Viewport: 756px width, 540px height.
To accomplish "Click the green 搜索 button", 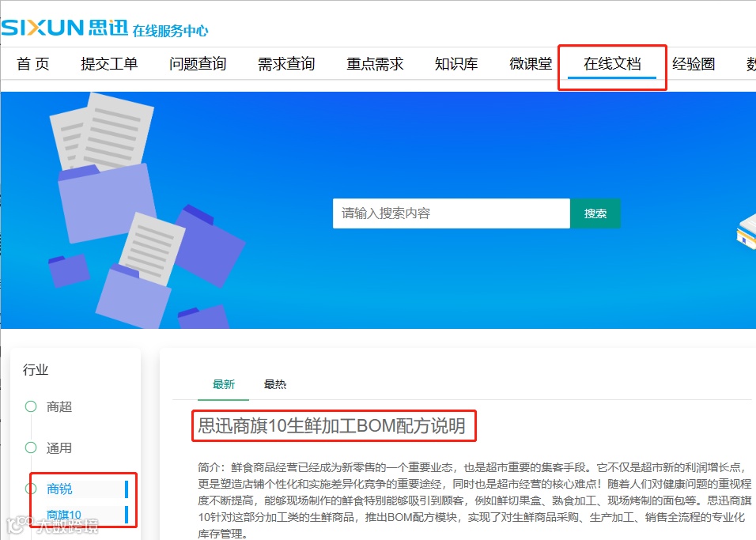I will click(x=595, y=213).
